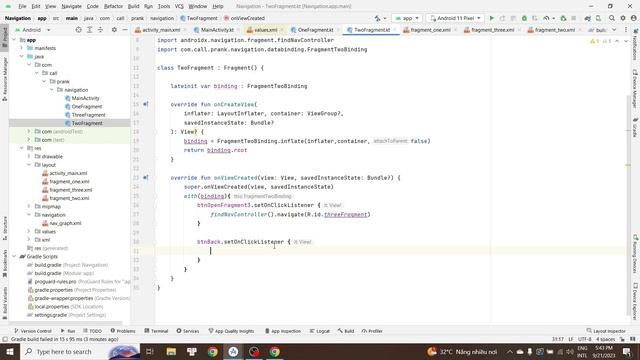Open Problems tool window
This screenshot has width=640, height=360.
pos(123,331)
